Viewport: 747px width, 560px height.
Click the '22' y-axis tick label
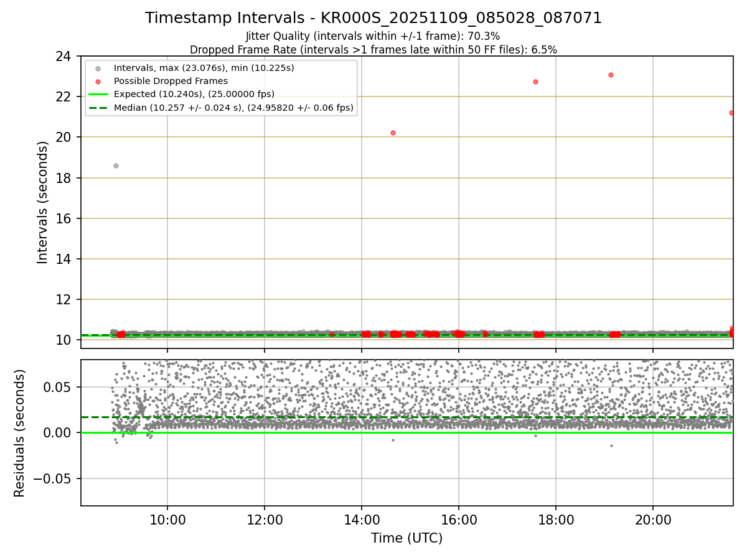coord(63,96)
